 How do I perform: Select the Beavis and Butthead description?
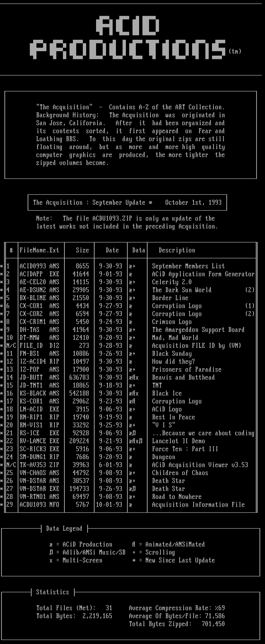(x=183, y=377)
